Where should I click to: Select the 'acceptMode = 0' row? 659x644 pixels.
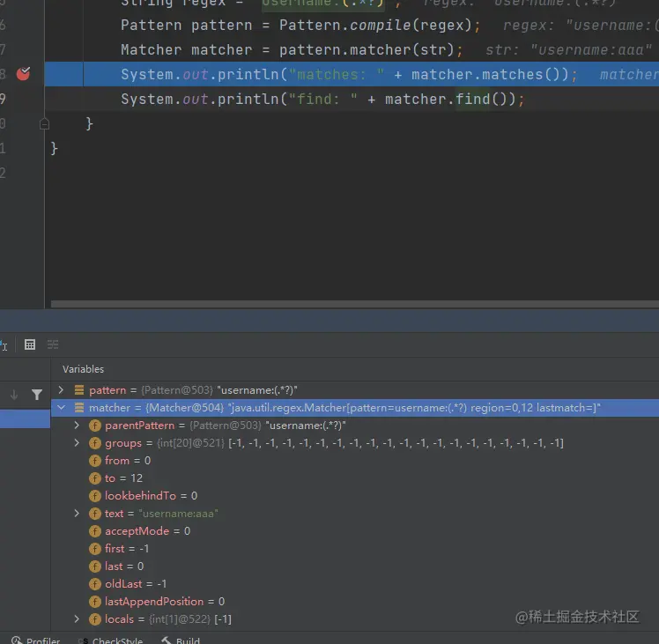355,531
